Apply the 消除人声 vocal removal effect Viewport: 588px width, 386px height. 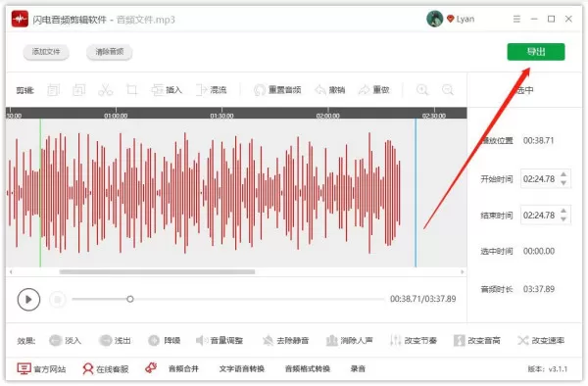349,340
